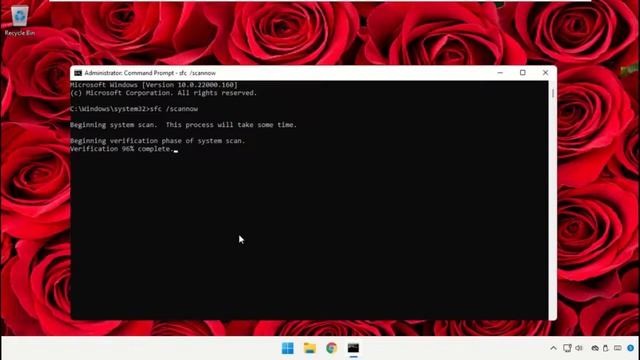Click the Command Prompt vertical scrollbar thumb
Screen dimensions: 640x360
[x=553, y=93]
